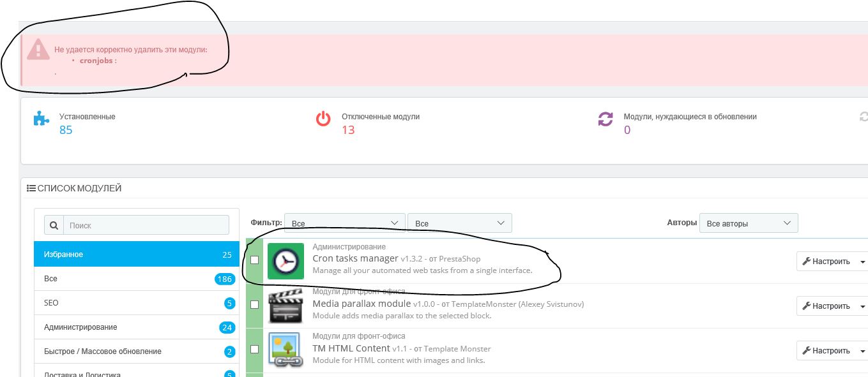This screenshot has width=868, height=377.
Task: Tick the Cron tasks manager checkbox
Action: tap(254, 260)
